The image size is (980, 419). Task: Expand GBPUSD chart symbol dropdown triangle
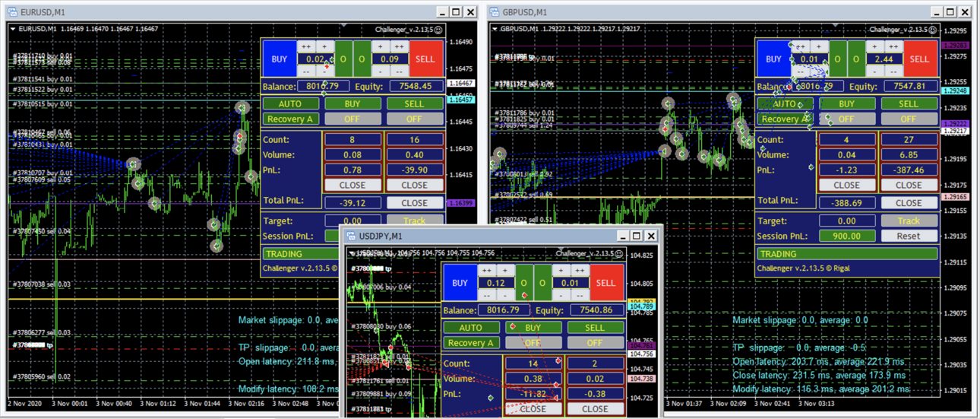point(495,29)
